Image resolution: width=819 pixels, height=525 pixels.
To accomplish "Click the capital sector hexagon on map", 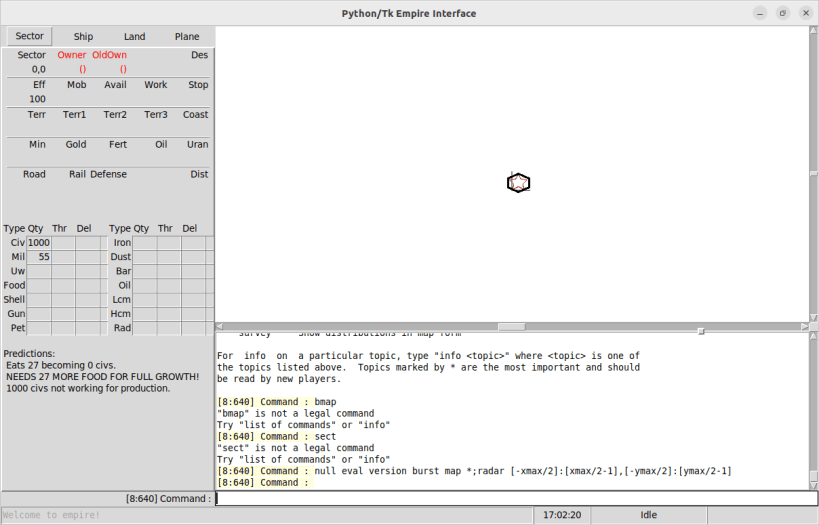I will [519, 183].
